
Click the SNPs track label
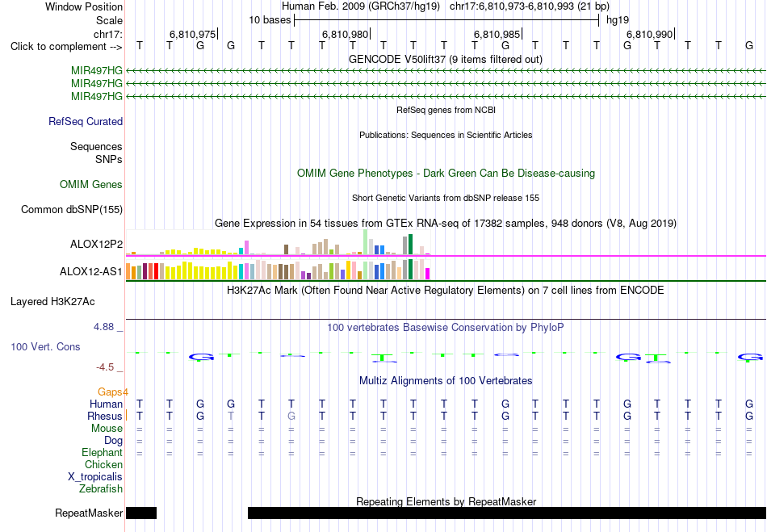click(x=109, y=159)
